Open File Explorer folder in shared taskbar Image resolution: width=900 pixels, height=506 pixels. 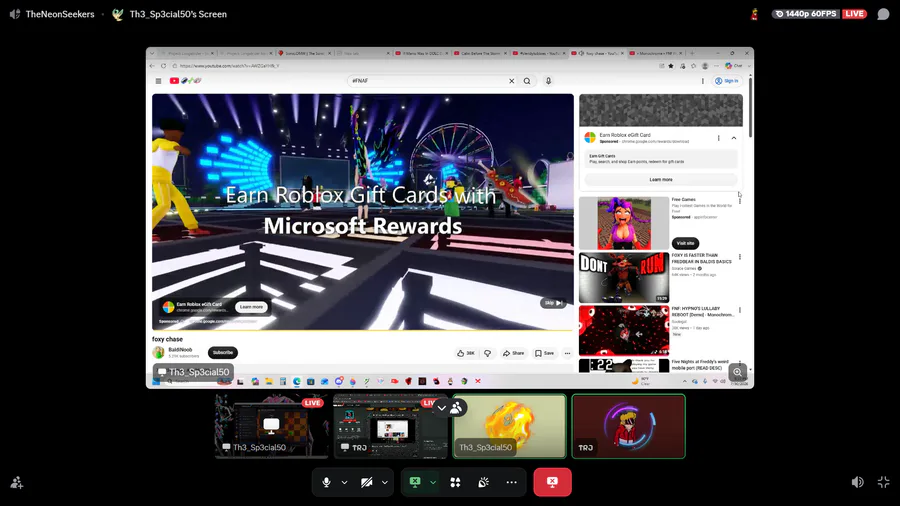(269, 381)
